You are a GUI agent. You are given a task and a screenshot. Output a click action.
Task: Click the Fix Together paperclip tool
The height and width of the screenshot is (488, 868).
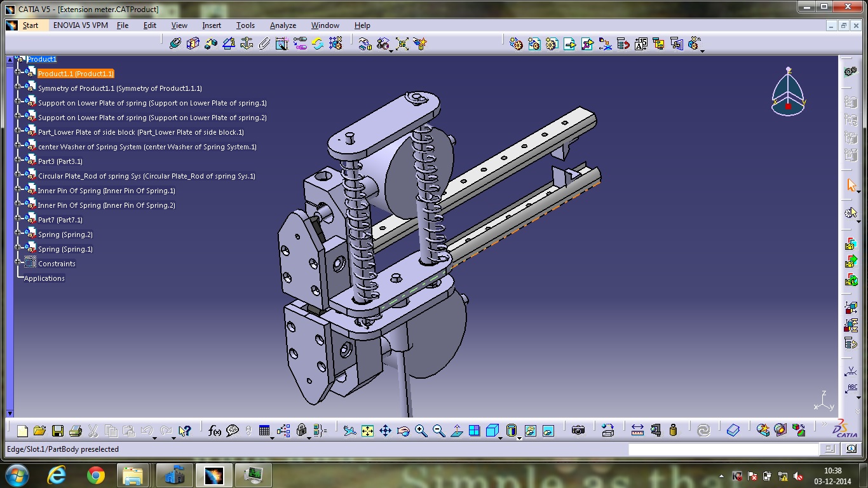point(264,43)
